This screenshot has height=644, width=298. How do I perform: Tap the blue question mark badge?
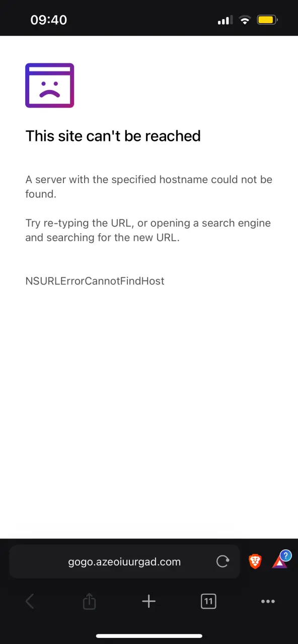[x=286, y=556]
